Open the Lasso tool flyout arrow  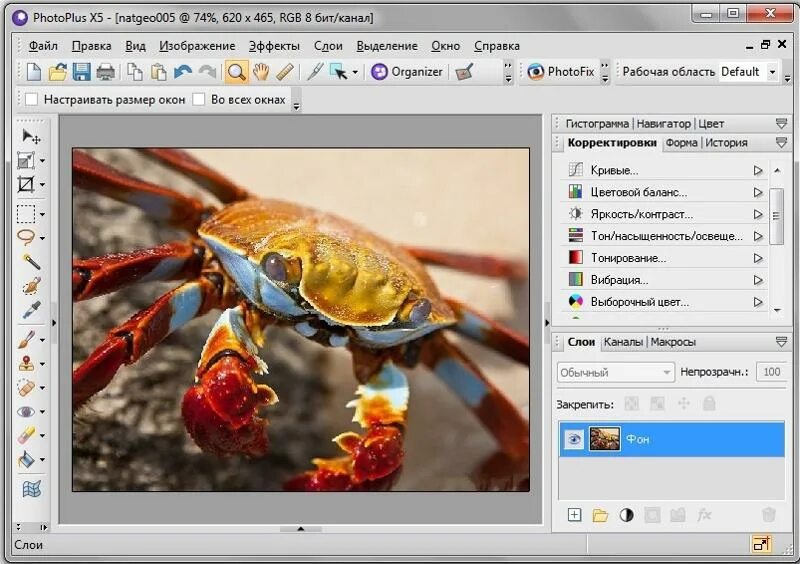click(x=42, y=238)
